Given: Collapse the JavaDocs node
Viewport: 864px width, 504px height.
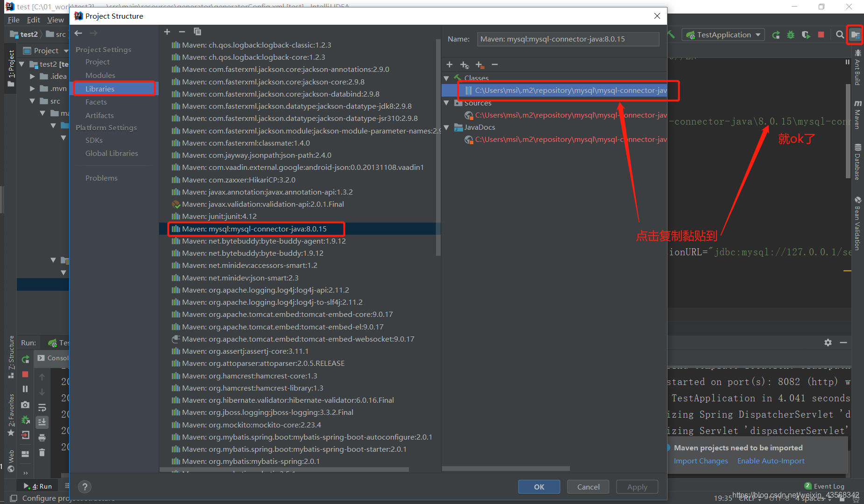Looking at the screenshot, I should coord(446,127).
